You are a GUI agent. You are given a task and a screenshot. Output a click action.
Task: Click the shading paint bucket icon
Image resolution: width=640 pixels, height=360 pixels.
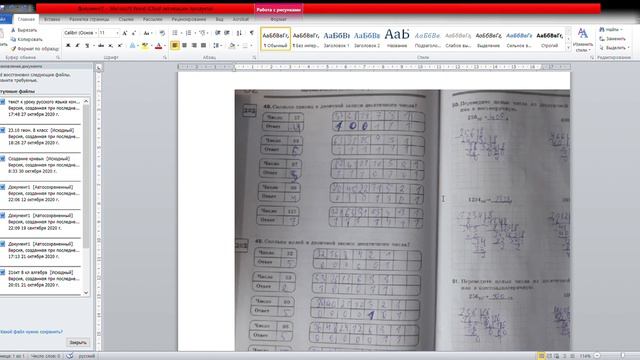point(231,45)
